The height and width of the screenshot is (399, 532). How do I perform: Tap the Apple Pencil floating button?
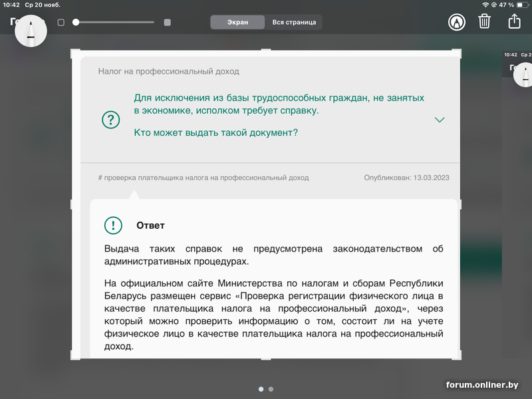(x=31, y=31)
